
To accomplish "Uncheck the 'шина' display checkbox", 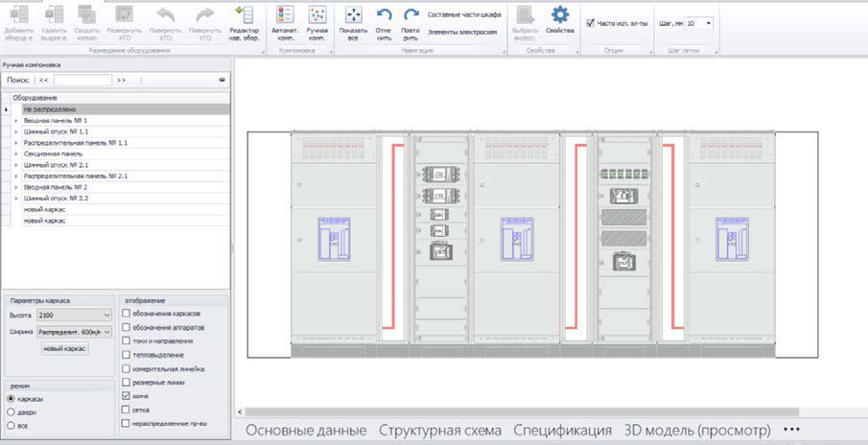I will click(126, 395).
